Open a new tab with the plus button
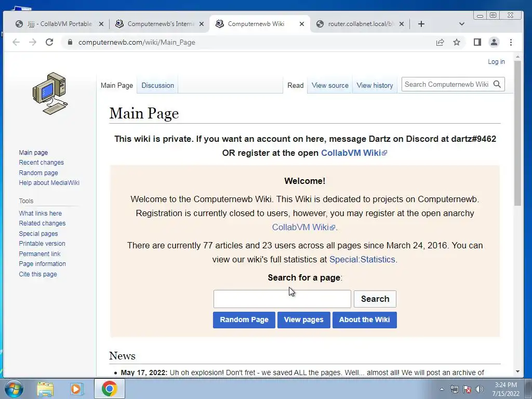This screenshot has height=399, width=532. tap(421, 24)
